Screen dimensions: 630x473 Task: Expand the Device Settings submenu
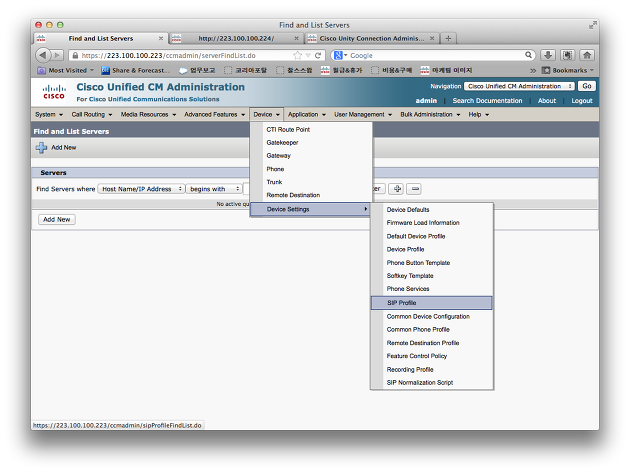(310, 209)
